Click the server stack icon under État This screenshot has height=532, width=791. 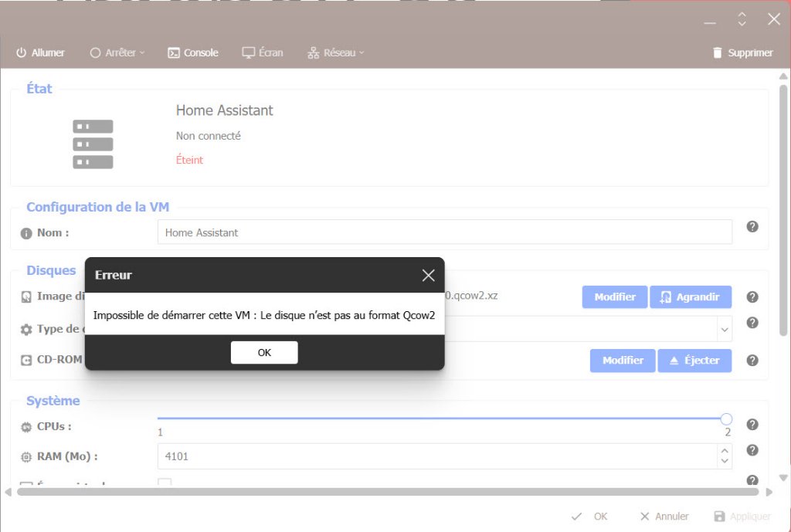pyautogui.click(x=93, y=144)
